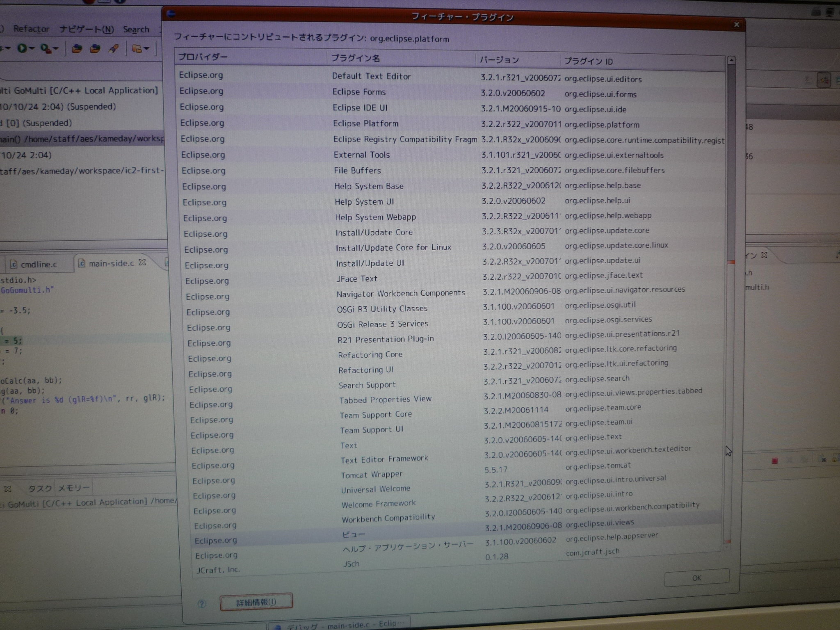Click the 詳細情報 details button

click(x=256, y=602)
